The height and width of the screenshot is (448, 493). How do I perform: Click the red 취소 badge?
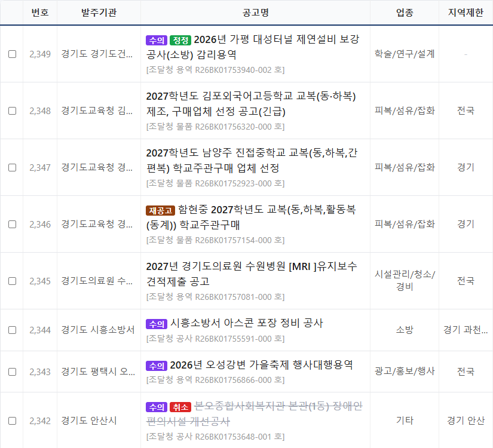click(x=180, y=407)
